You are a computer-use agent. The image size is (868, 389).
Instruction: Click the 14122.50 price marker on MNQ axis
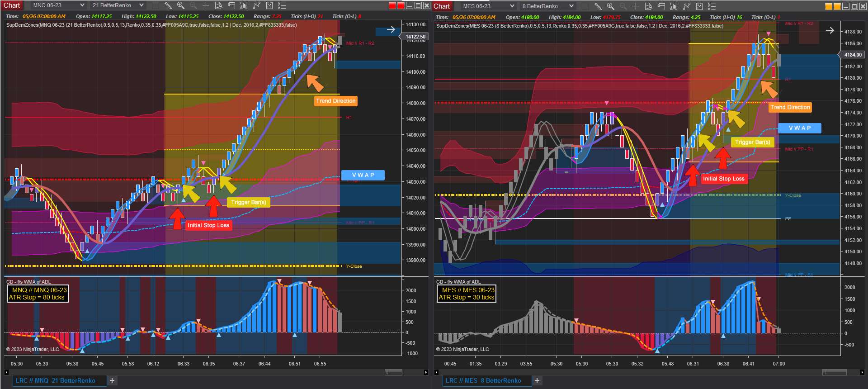[415, 37]
